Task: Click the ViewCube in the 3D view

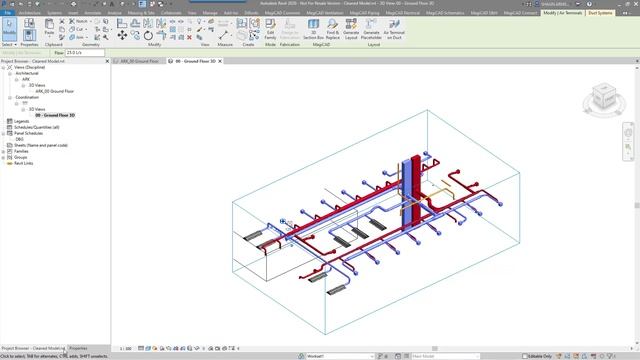Action: pos(604,96)
